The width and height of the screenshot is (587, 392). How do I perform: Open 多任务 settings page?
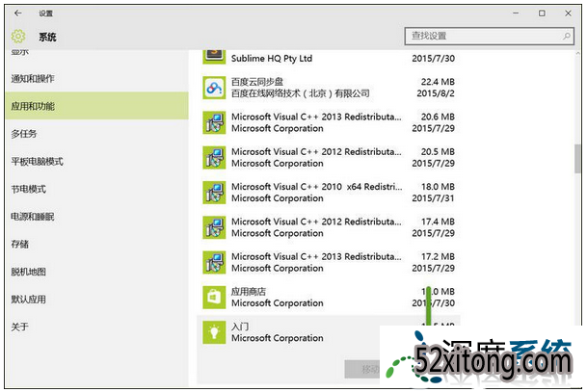(x=97, y=134)
